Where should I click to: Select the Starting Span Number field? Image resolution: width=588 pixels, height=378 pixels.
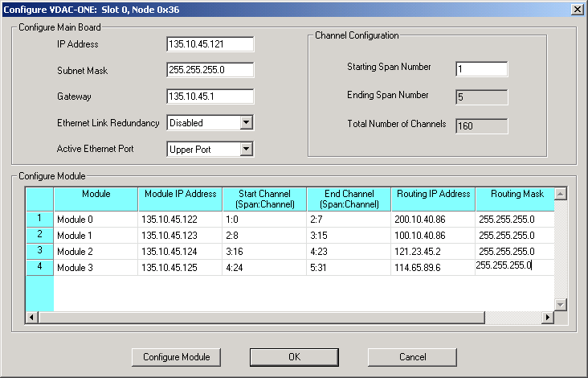[480, 69]
